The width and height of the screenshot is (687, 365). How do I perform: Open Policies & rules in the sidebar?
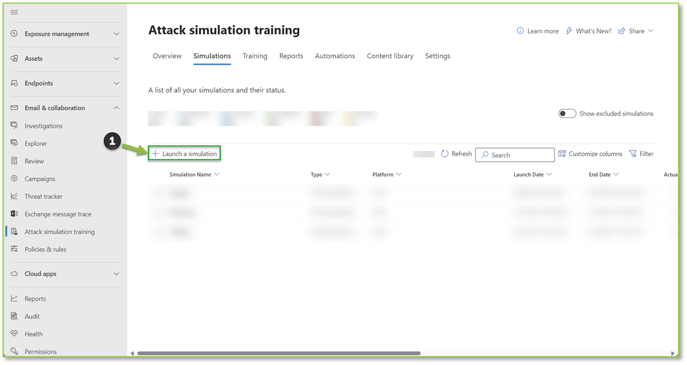pyautogui.click(x=45, y=249)
